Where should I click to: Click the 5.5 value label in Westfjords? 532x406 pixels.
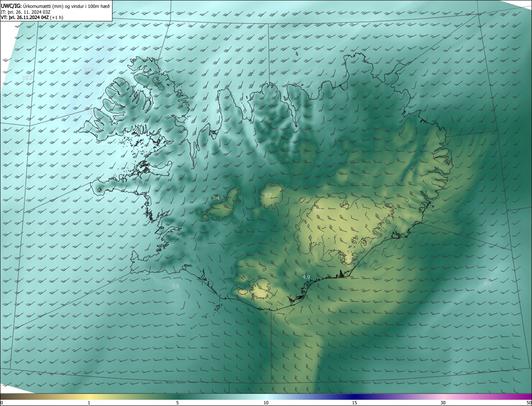[x=157, y=80]
